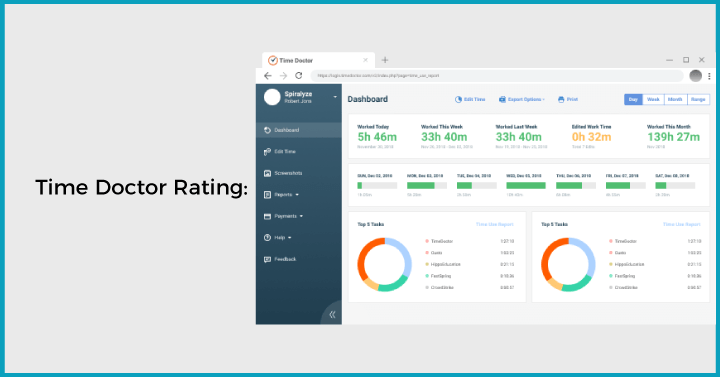Expand the Spiralyze account dropdown arrow
This screenshot has width=720, height=377.
pos(335,97)
